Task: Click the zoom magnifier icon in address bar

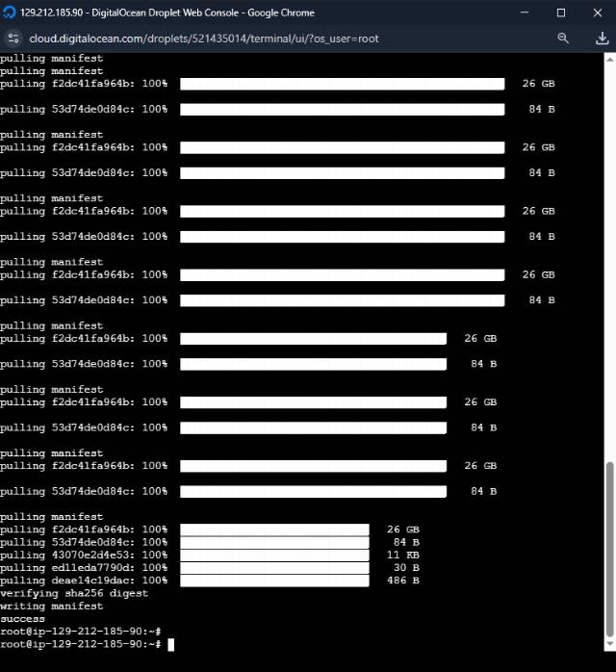Action: [564, 38]
